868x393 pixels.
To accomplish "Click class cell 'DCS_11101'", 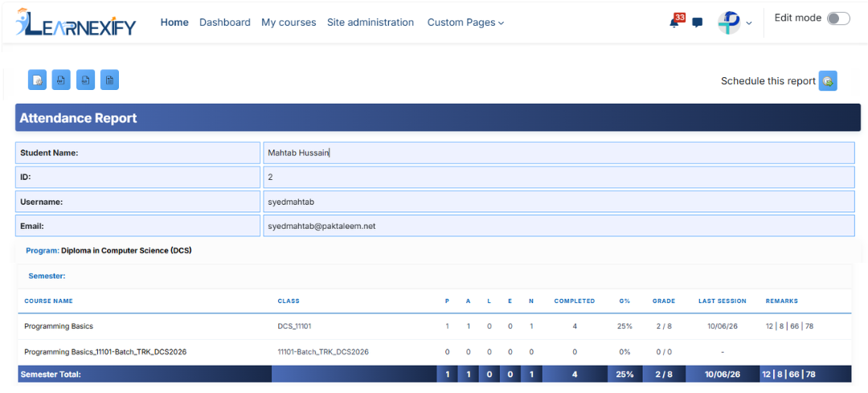I will pyautogui.click(x=294, y=326).
